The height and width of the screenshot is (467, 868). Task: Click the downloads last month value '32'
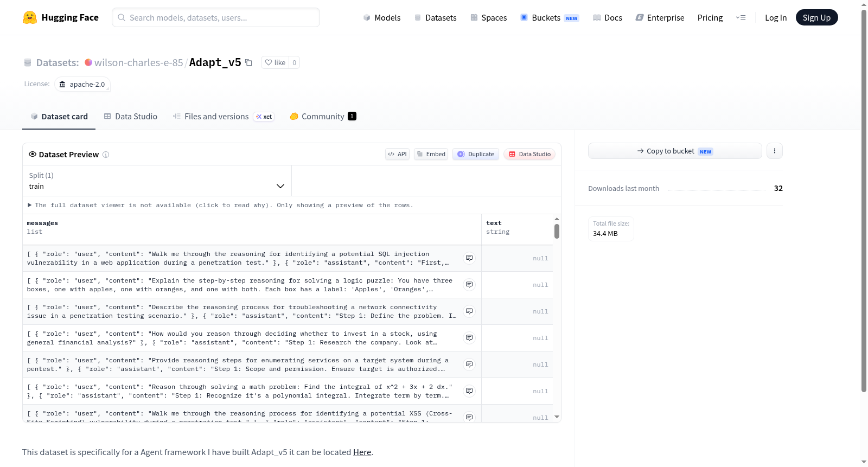778,188
